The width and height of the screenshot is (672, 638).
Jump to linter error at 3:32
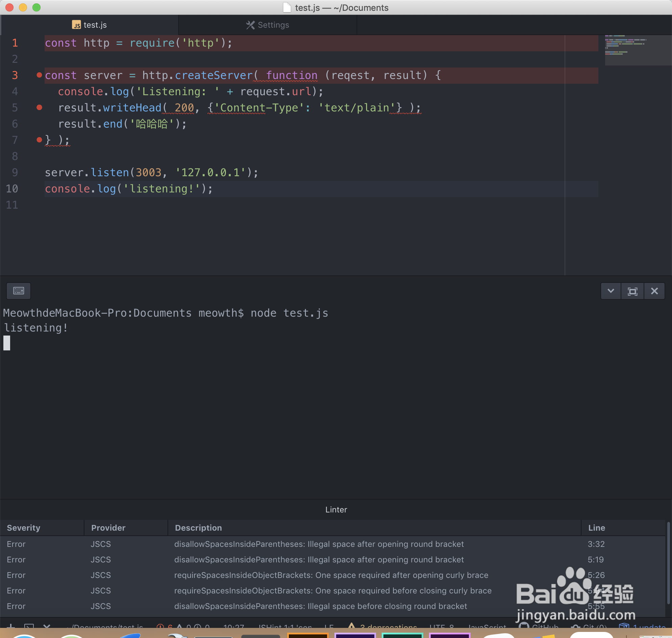tap(318, 544)
